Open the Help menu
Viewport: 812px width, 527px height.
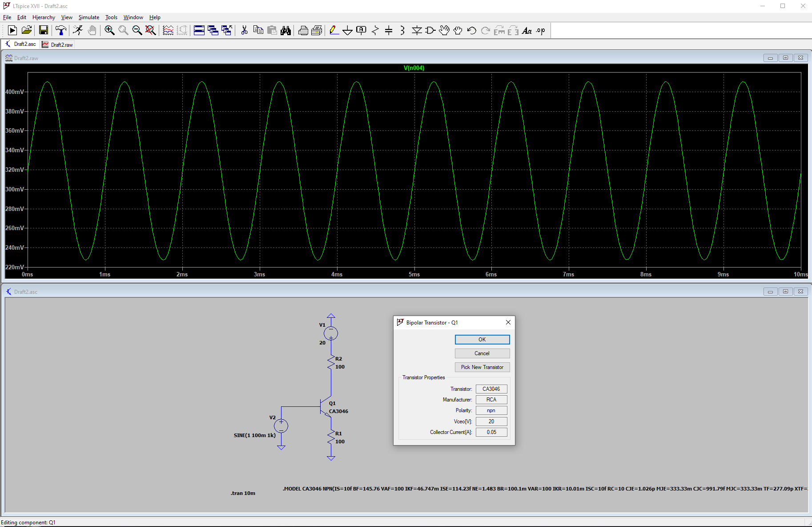[155, 17]
